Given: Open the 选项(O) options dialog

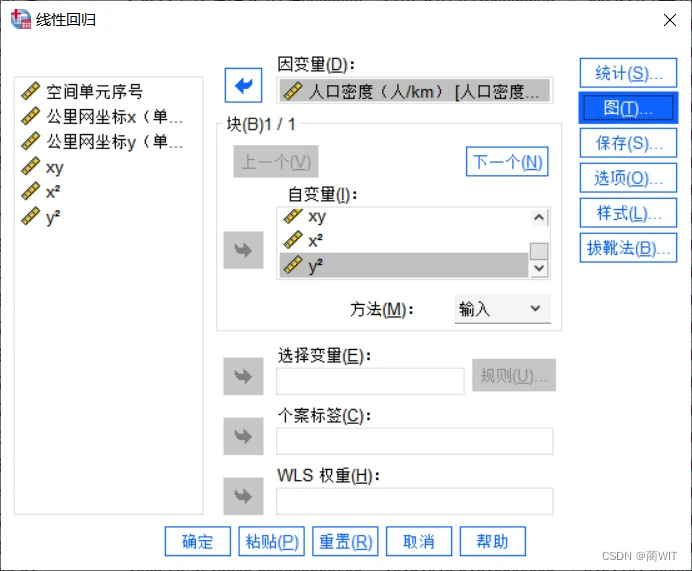Looking at the screenshot, I should coord(628,178).
